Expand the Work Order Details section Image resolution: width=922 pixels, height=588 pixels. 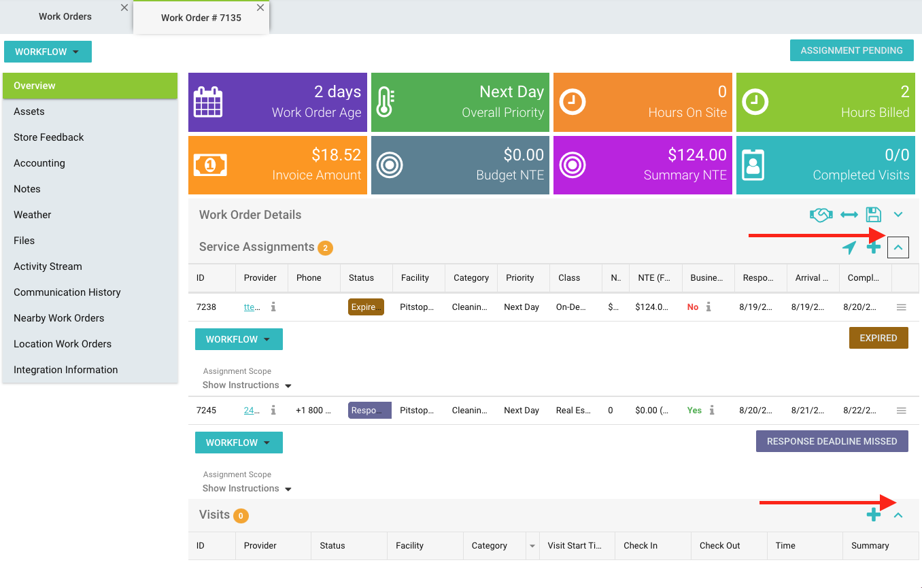point(898,215)
